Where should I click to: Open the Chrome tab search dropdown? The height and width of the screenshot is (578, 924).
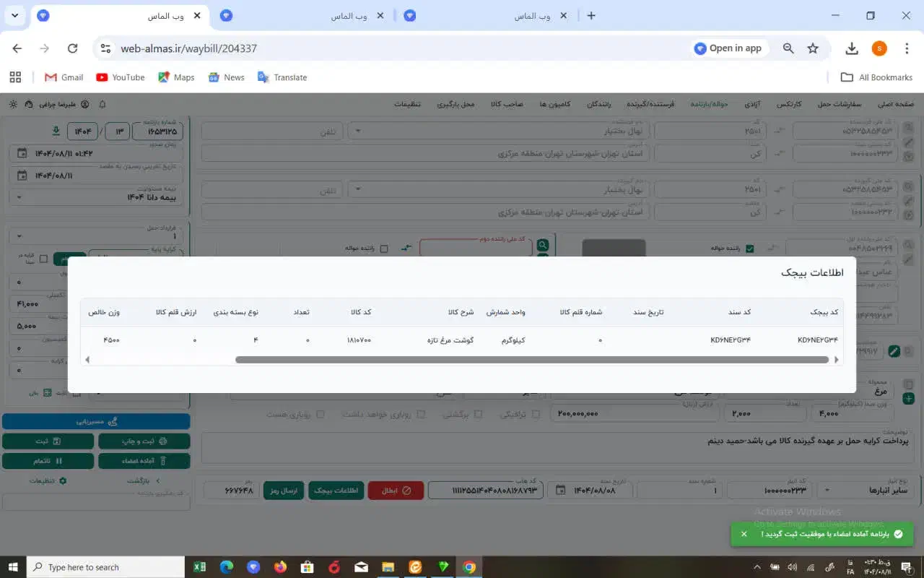(x=17, y=15)
